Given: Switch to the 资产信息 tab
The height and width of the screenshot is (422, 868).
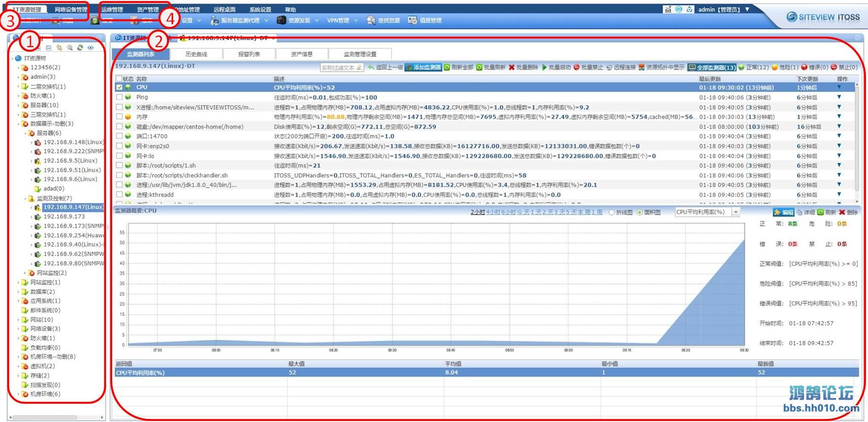Looking at the screenshot, I should (302, 54).
